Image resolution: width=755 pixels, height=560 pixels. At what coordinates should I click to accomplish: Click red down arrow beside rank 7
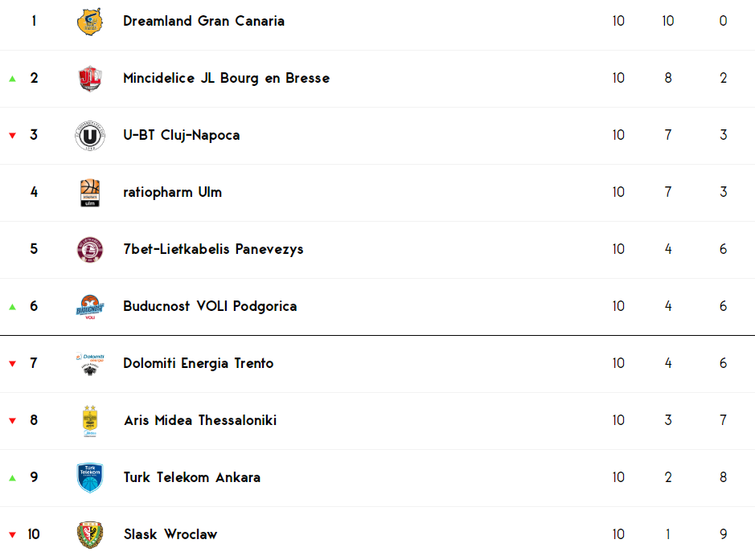tap(13, 364)
